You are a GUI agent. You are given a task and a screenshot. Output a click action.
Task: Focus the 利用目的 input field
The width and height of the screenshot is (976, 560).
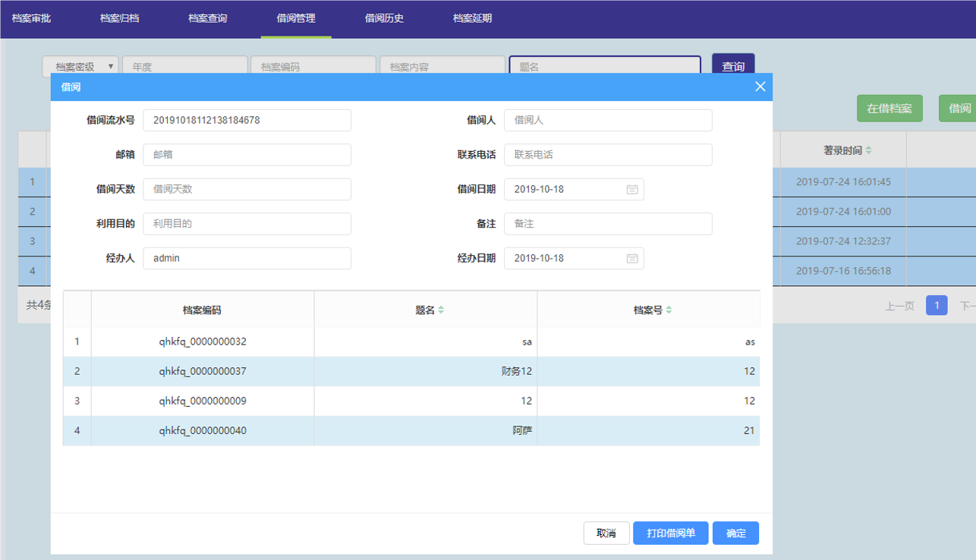247,224
